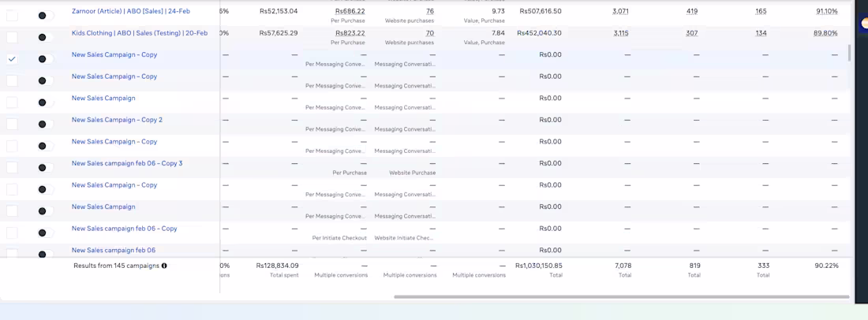Click amount spent Rs57,625.29
This screenshot has height=320, width=868.
click(279, 33)
